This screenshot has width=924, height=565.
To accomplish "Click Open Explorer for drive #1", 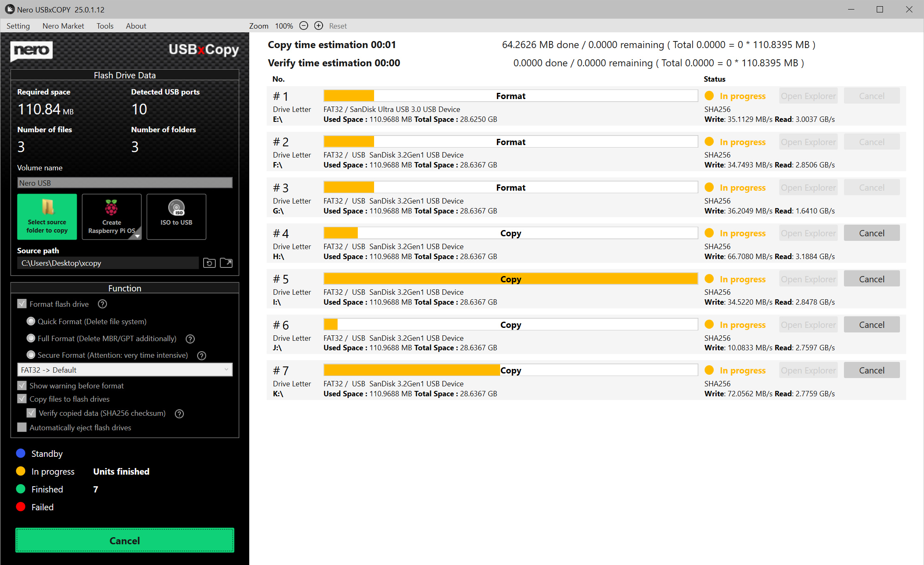I will point(808,96).
